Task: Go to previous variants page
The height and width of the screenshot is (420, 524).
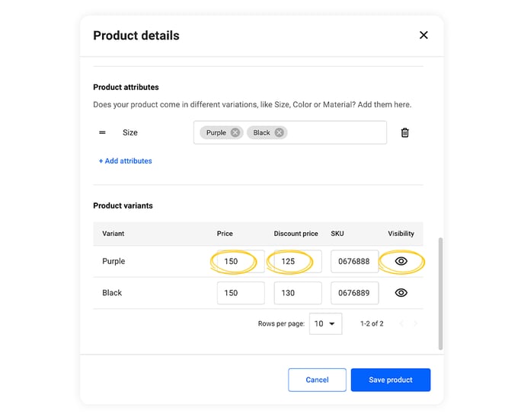Action: click(x=401, y=323)
